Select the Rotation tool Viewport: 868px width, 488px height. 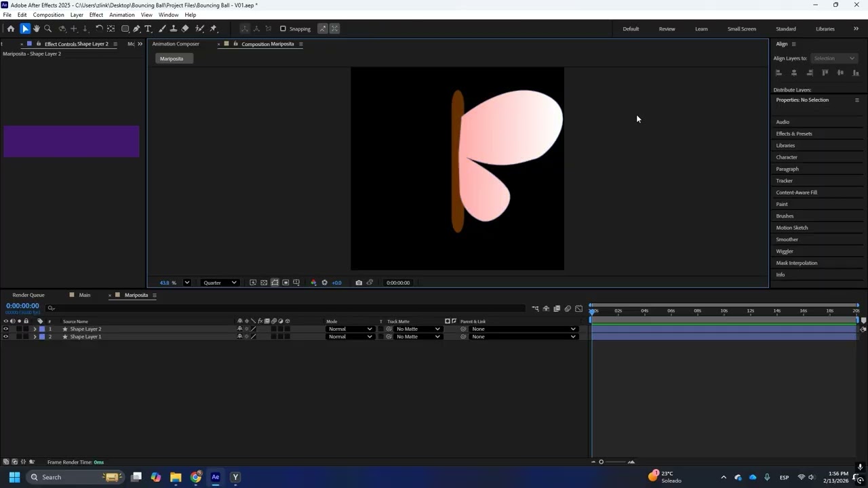pos(99,28)
